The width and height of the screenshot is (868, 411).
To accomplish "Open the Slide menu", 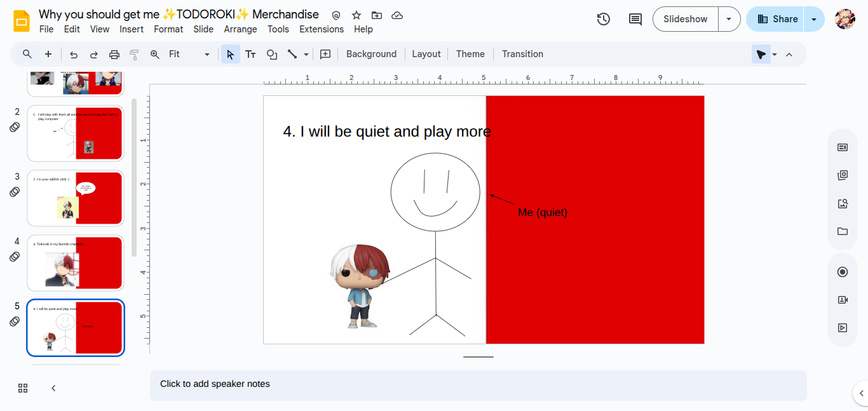I will (x=203, y=29).
